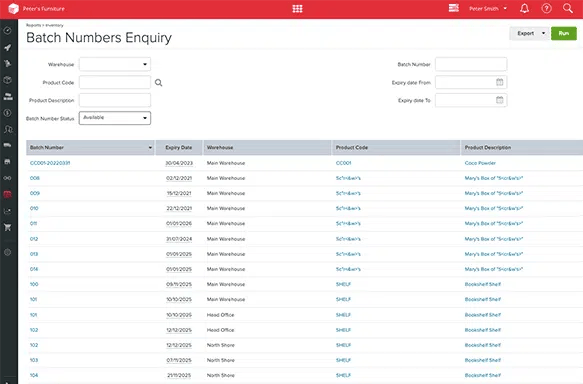This screenshot has width=583, height=384.
Task: Focus the Batch Number input field
Action: pyautogui.click(x=471, y=64)
